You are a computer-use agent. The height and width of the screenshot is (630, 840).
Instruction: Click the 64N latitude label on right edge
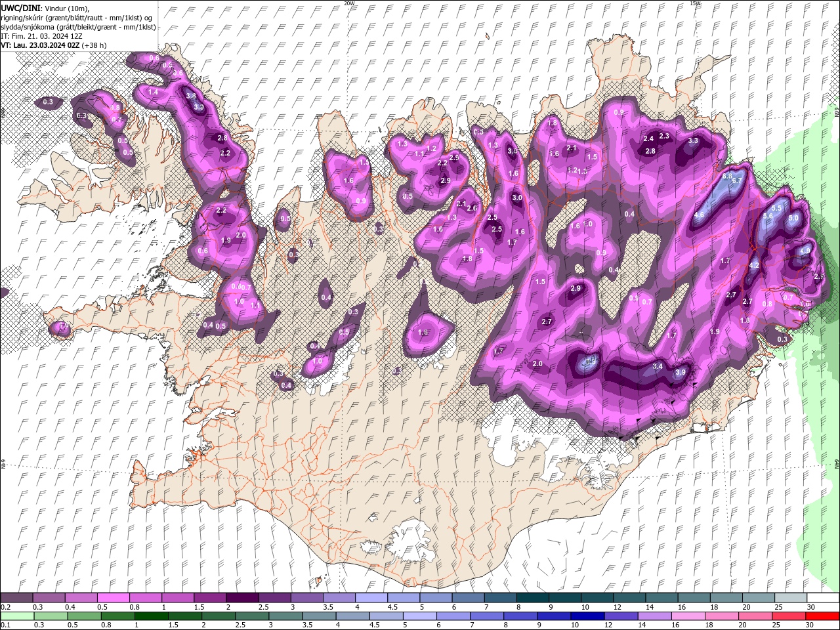(836, 463)
